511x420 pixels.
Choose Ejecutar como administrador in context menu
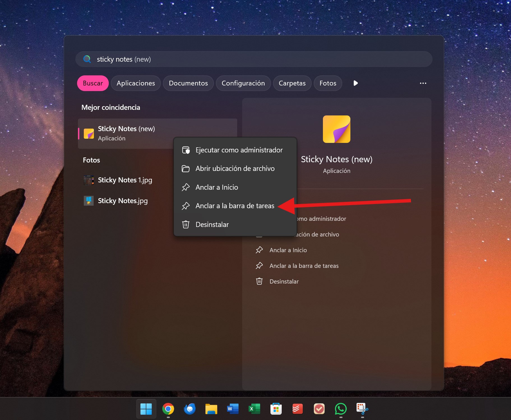[x=235, y=150]
